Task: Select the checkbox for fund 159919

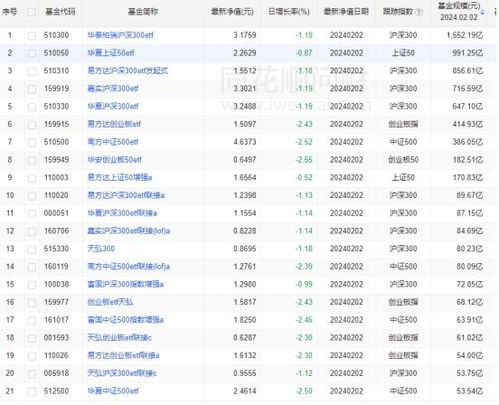Action: pyautogui.click(x=32, y=89)
